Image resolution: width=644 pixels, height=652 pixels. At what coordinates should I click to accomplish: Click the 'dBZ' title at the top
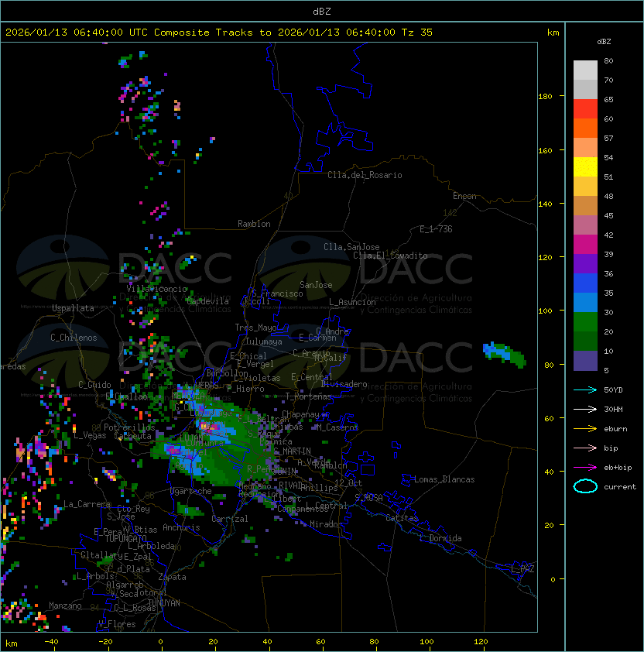tap(322, 12)
